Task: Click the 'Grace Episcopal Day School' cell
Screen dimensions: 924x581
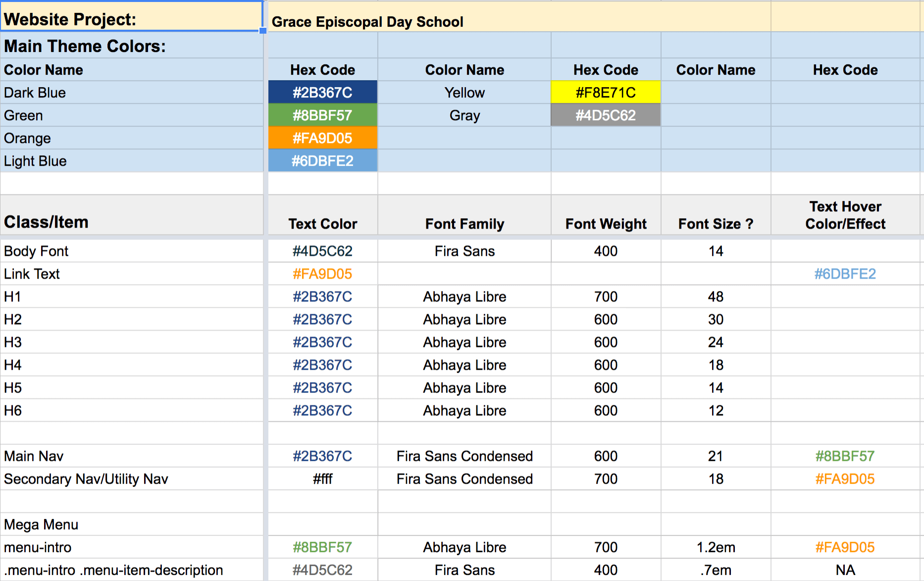Action: (519, 17)
